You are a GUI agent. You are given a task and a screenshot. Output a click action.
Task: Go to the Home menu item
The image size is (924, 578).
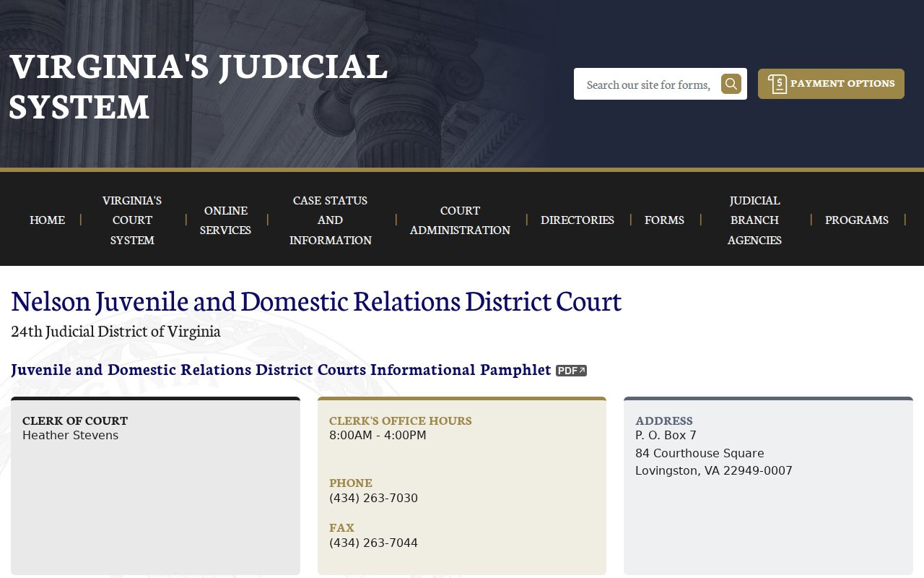point(47,220)
